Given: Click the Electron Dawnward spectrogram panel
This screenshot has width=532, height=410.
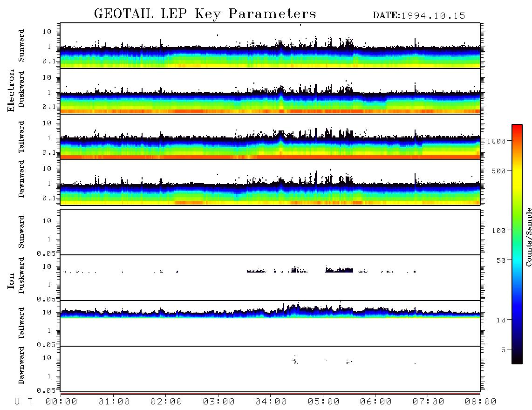Looking at the screenshot, I should [x=270, y=182].
